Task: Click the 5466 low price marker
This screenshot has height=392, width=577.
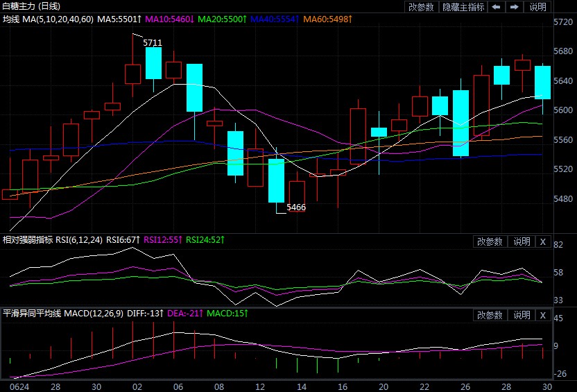Action: tap(296, 207)
